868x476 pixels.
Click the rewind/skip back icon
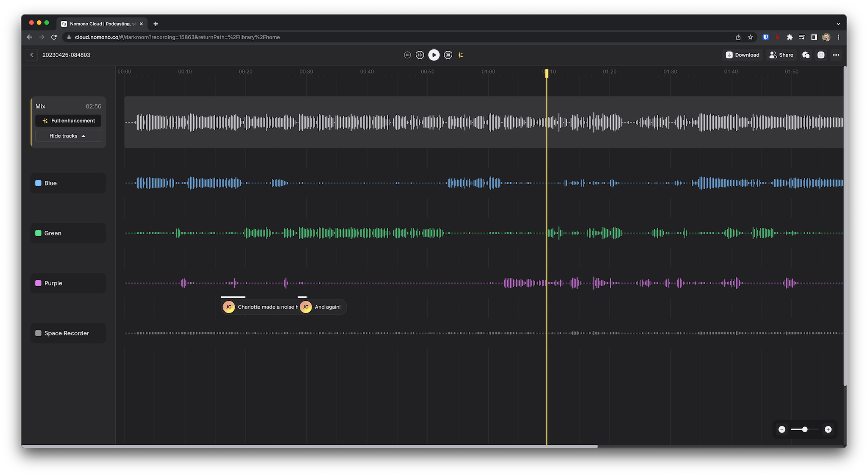pyautogui.click(x=420, y=55)
